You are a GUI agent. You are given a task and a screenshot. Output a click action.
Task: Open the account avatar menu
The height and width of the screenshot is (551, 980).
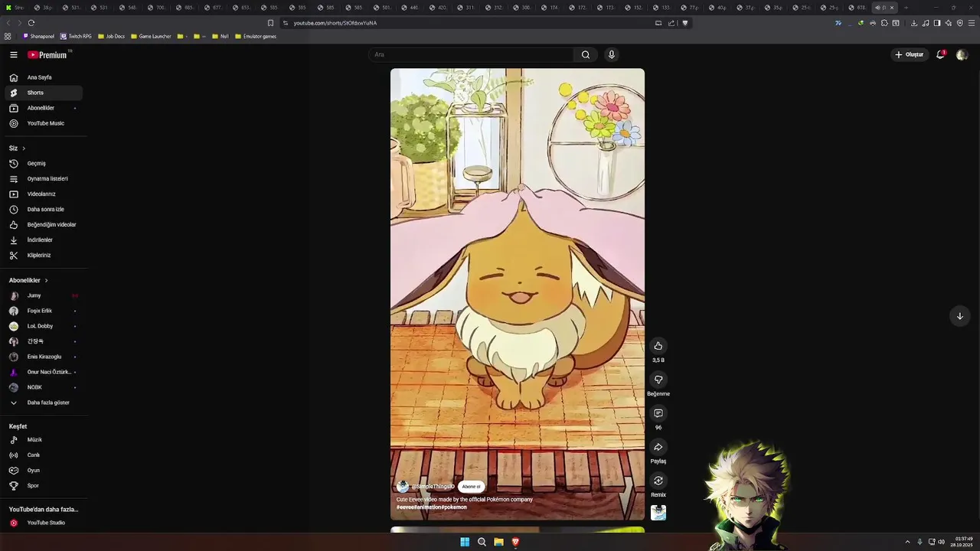click(x=962, y=54)
